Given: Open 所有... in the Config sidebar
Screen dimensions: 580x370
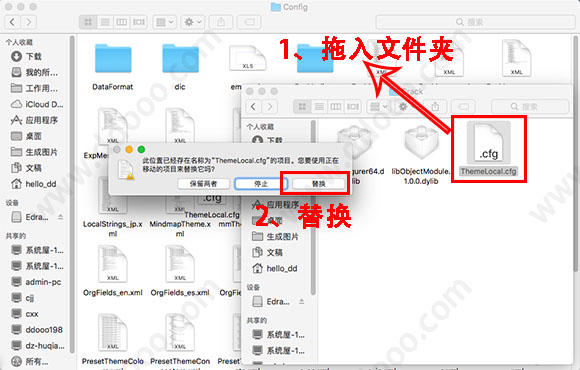Looking at the screenshot, I should tap(36, 361).
